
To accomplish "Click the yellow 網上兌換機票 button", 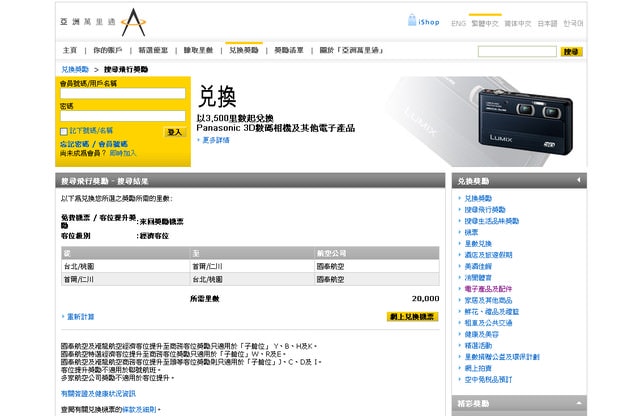I will pos(412,317).
